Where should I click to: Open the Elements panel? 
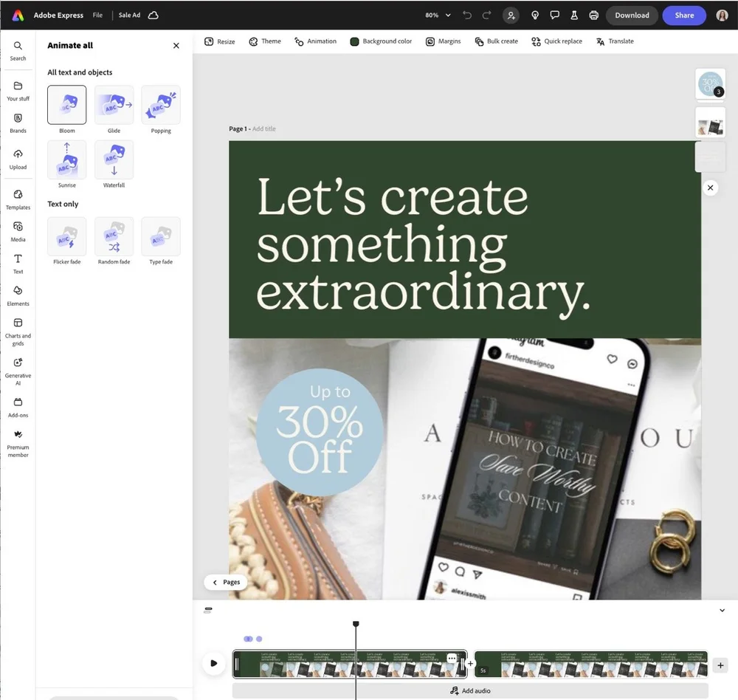(18, 296)
